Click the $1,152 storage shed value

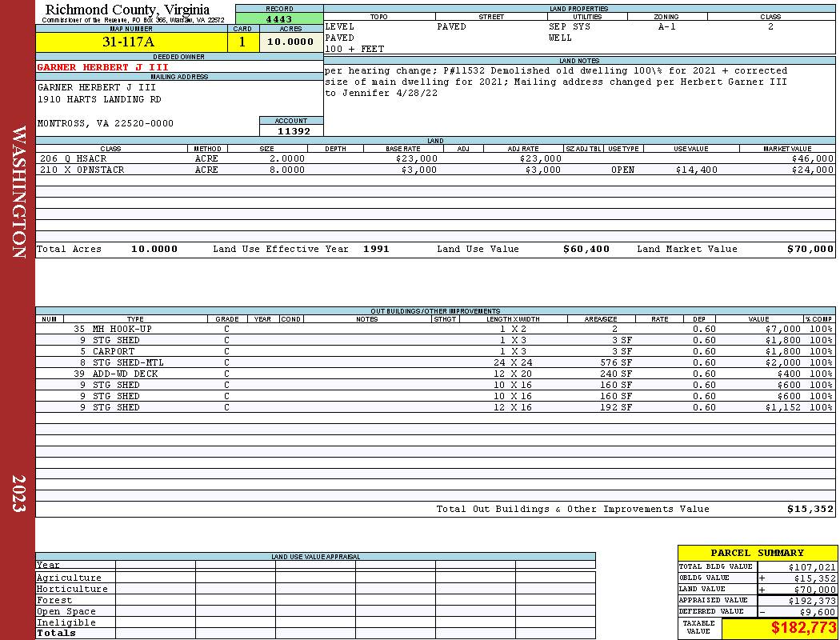782,407
